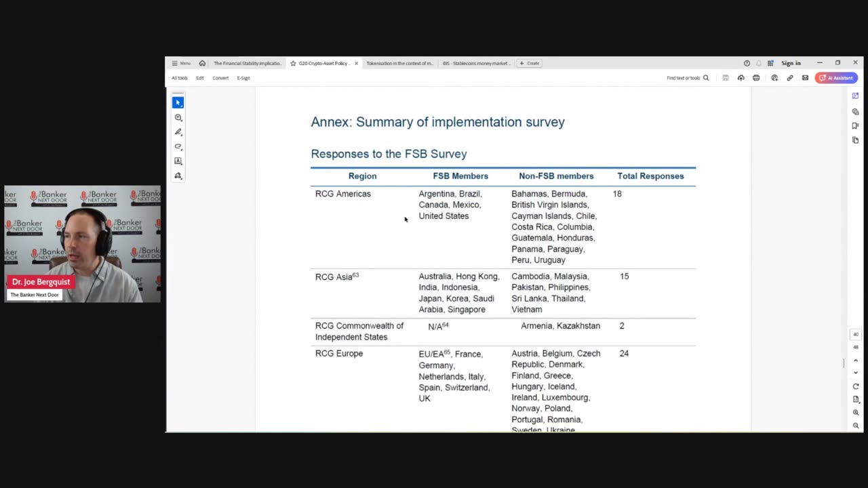
Task: Click the webcam video overlay of presenter
Action: (x=83, y=244)
